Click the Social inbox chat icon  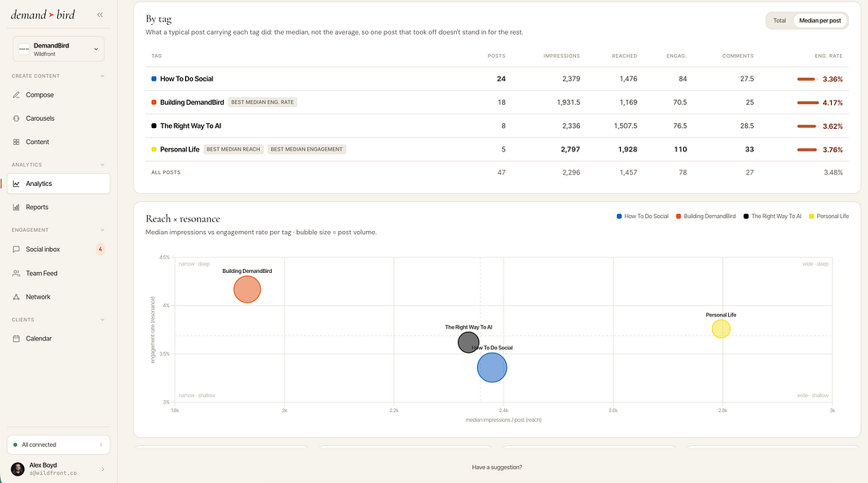16,250
